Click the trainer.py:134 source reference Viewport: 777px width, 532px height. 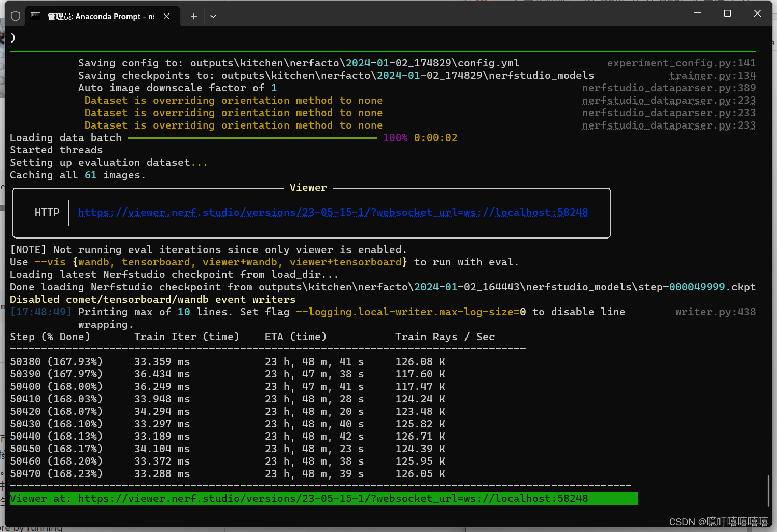coord(712,75)
